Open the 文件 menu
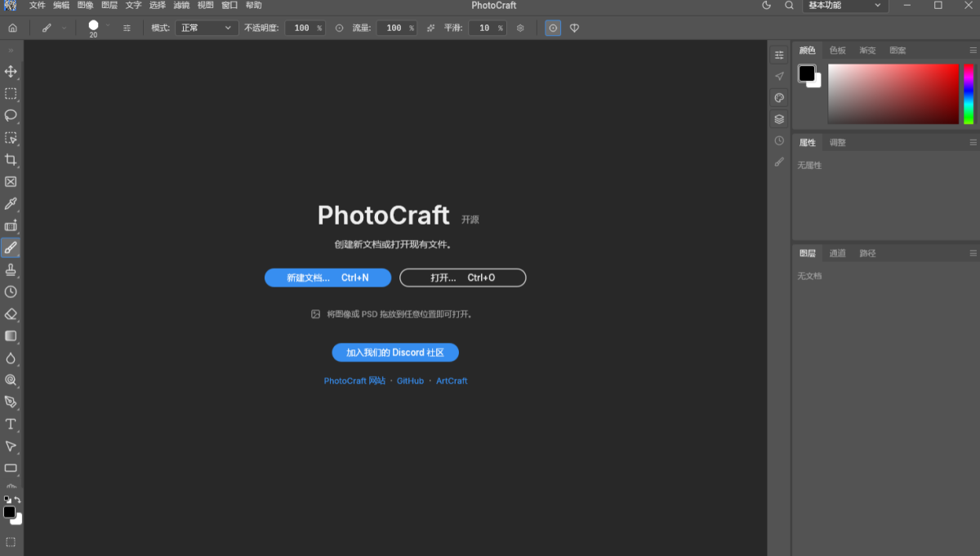Image resolution: width=980 pixels, height=556 pixels. (x=38, y=5)
